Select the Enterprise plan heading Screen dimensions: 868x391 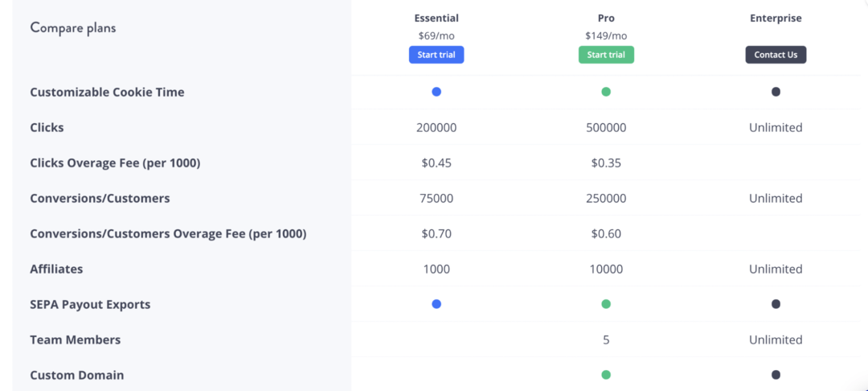click(776, 18)
